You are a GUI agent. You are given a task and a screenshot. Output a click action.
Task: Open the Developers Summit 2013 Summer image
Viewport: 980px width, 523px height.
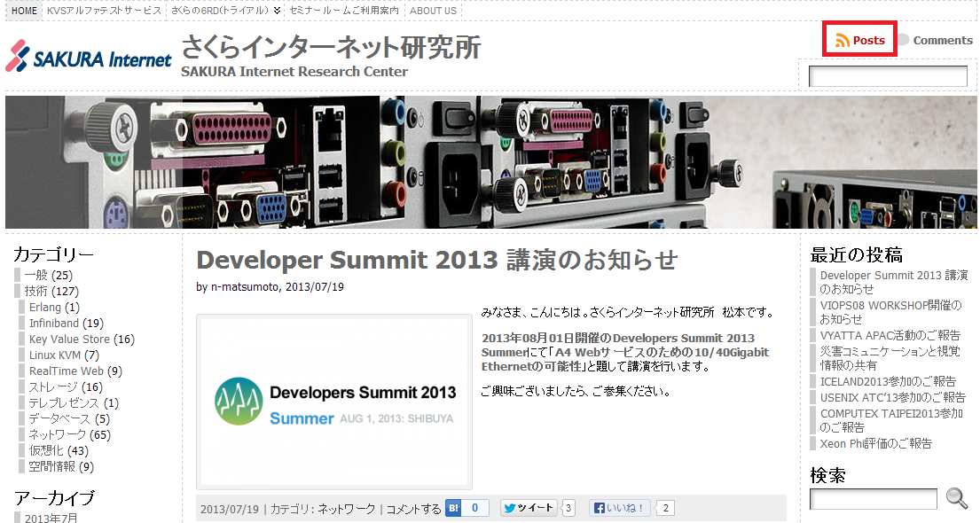(x=334, y=402)
